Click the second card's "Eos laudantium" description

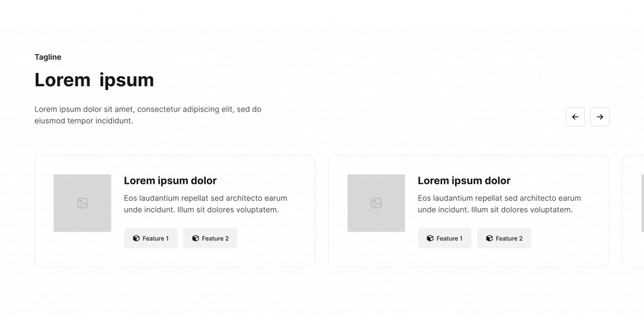pos(499,204)
